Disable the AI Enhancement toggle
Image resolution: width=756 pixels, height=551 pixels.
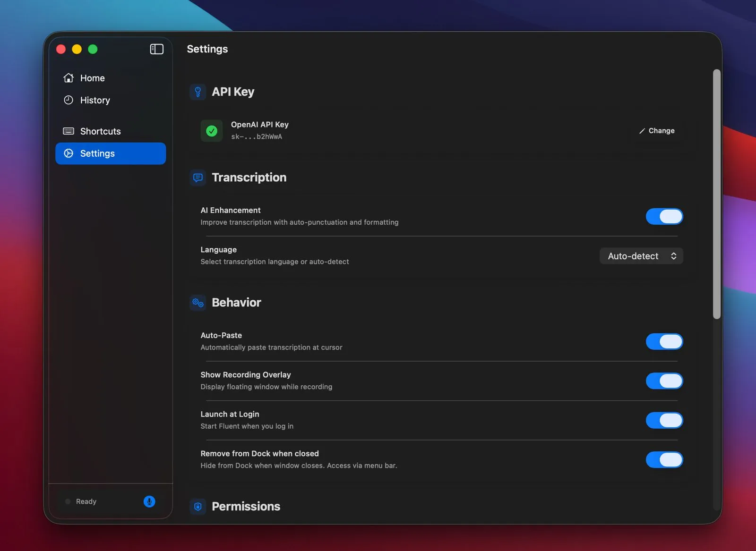pyautogui.click(x=664, y=217)
